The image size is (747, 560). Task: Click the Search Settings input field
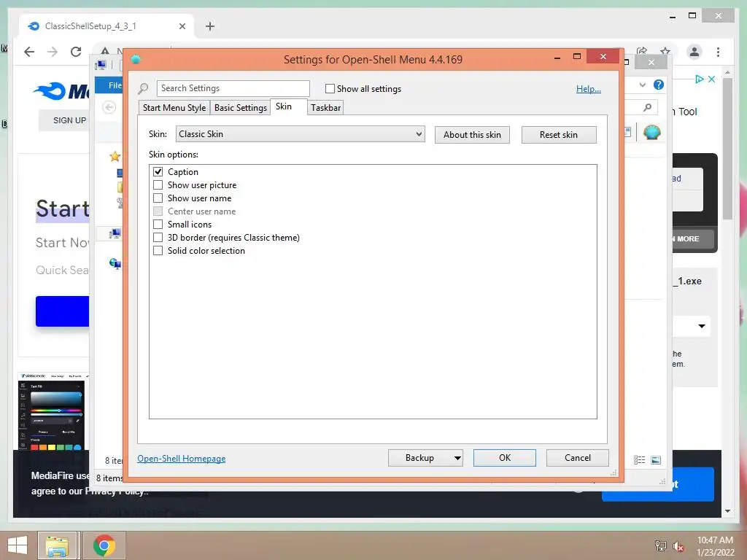(x=233, y=88)
